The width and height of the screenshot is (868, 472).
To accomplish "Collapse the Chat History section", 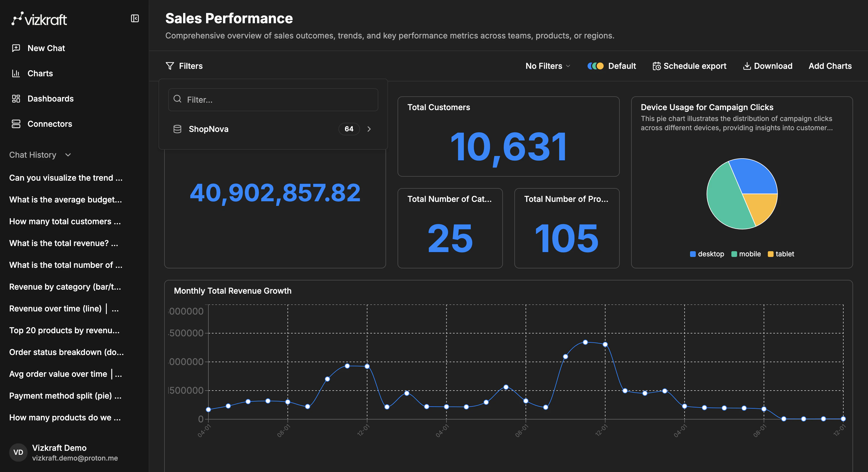I will [x=68, y=155].
